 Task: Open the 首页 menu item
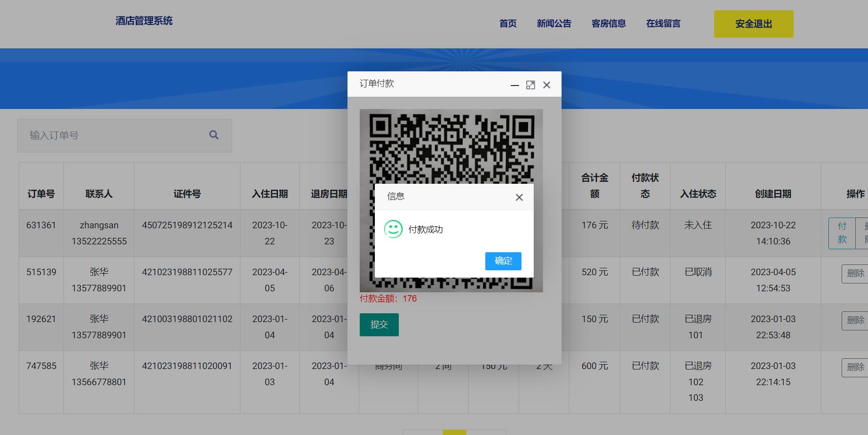508,23
